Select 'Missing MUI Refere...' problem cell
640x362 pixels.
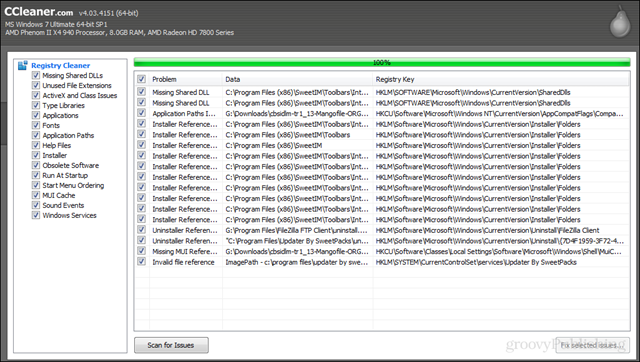click(x=185, y=251)
